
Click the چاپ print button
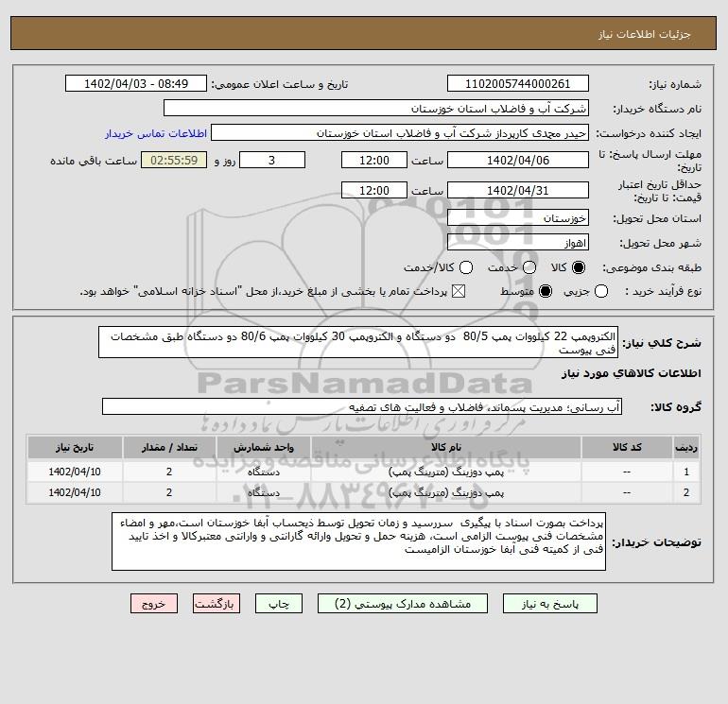(x=279, y=604)
